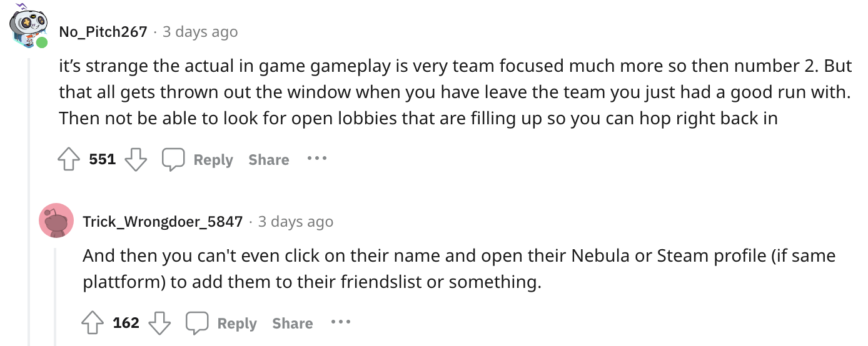Downvote No_Pitch267's comment
The width and height of the screenshot is (868, 346).
[x=136, y=160]
